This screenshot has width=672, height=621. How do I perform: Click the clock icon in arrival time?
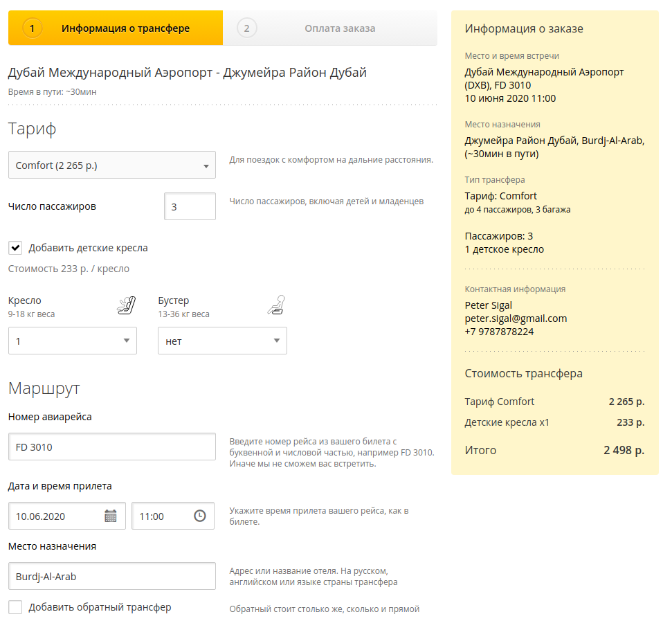[200, 516]
